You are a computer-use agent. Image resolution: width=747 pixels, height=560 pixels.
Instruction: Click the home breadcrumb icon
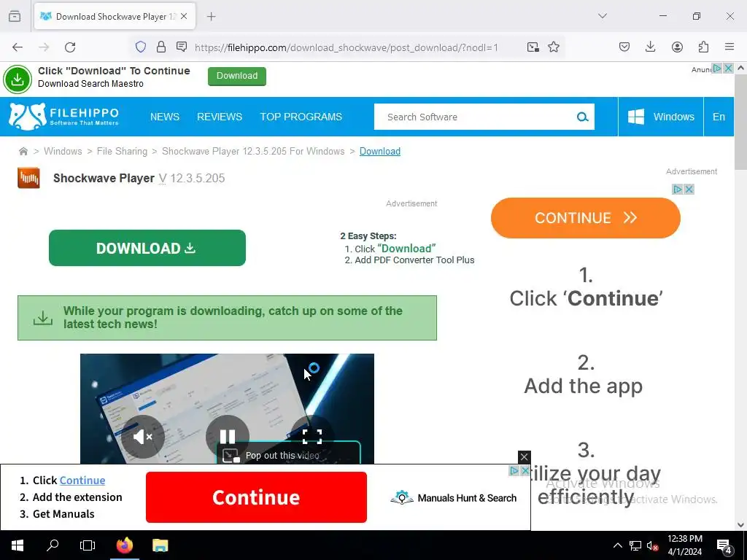pos(23,152)
